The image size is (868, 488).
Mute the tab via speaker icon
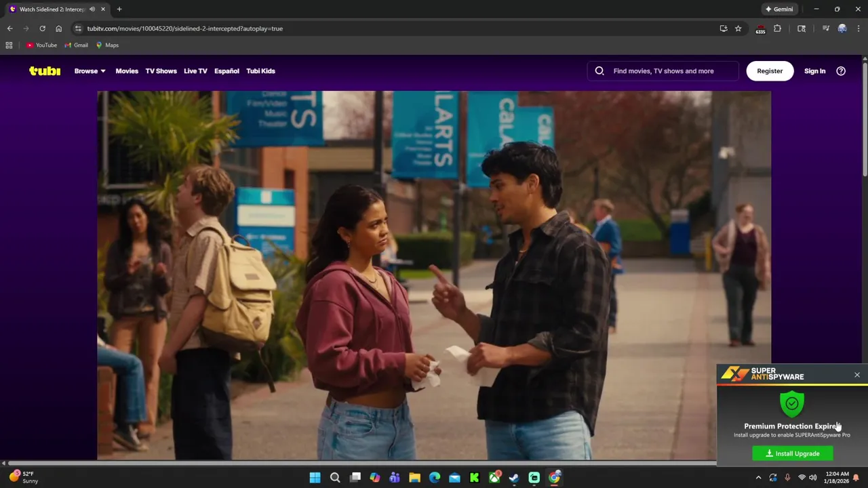pyautogui.click(x=92, y=9)
